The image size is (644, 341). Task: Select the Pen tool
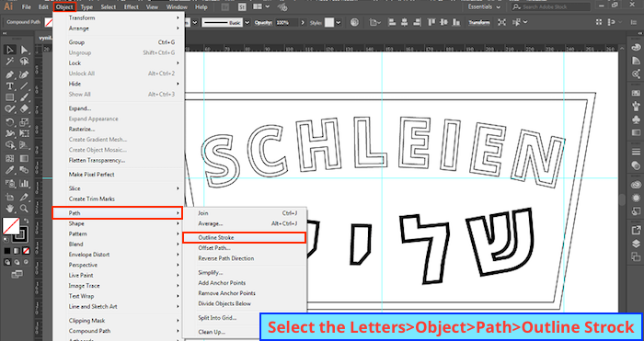(x=10, y=75)
